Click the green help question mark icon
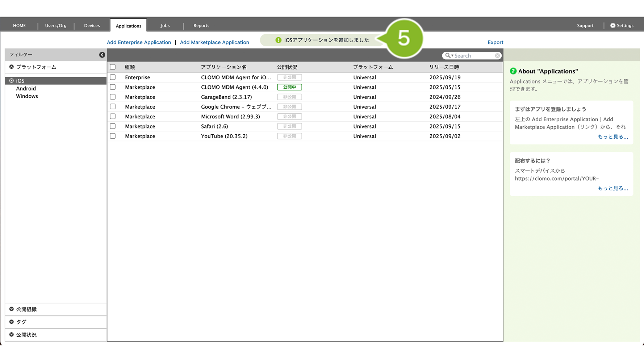Image resolution: width=644 pixels, height=362 pixels. tap(513, 71)
